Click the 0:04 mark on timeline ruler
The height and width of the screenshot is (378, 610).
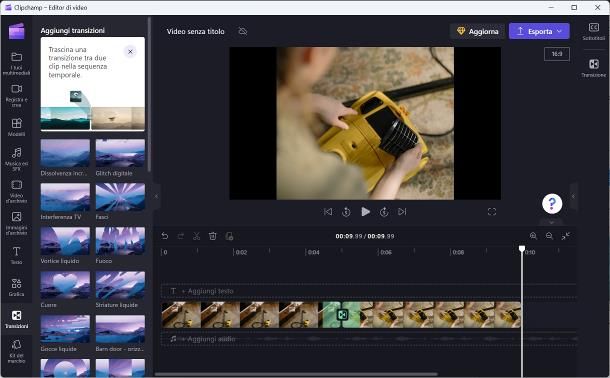click(x=313, y=252)
